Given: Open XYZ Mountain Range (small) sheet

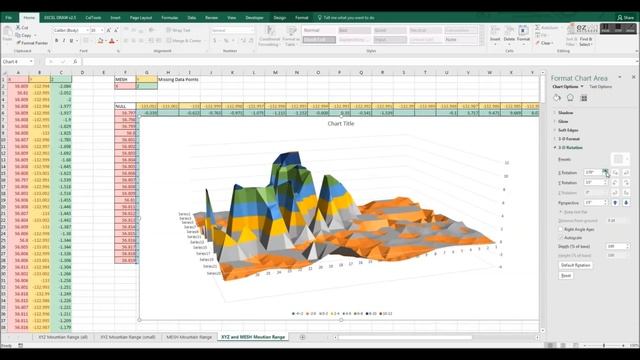Looking at the screenshot, I should tap(128, 337).
